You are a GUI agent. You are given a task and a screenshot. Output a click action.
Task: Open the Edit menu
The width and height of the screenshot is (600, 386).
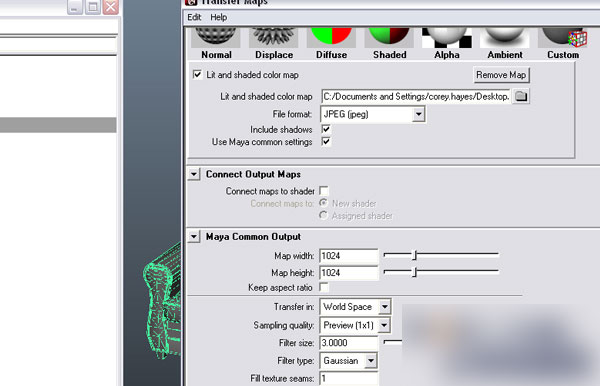click(x=194, y=17)
